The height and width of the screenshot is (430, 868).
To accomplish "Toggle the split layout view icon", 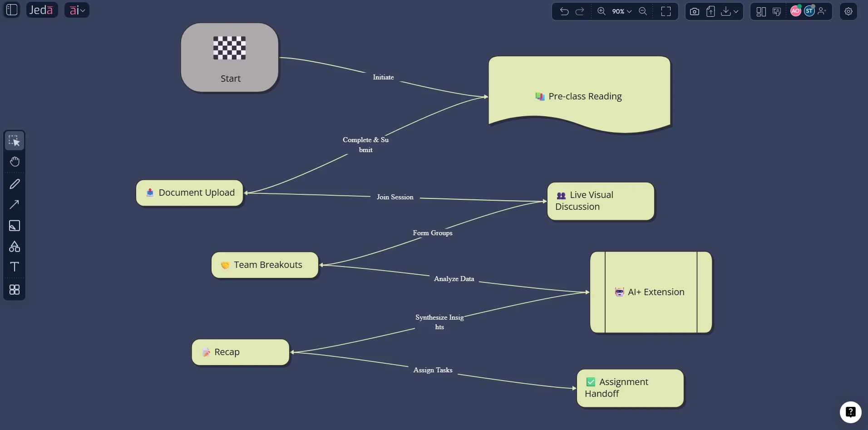I will click(x=761, y=11).
